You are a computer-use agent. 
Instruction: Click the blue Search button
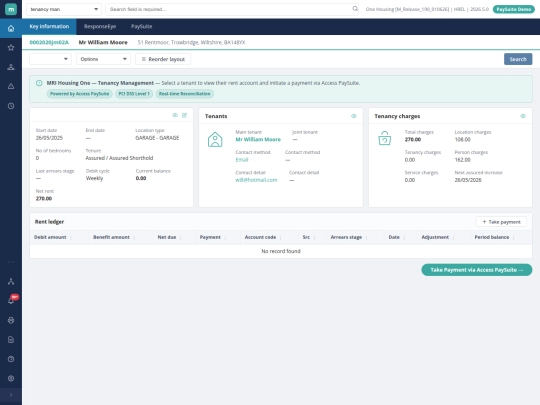tap(518, 59)
